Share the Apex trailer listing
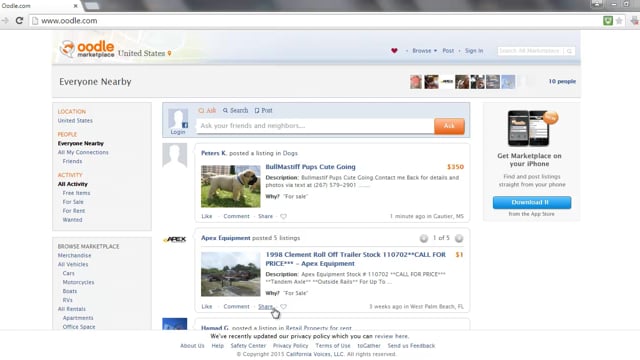Screen dimensions: 640x360 tap(265, 307)
